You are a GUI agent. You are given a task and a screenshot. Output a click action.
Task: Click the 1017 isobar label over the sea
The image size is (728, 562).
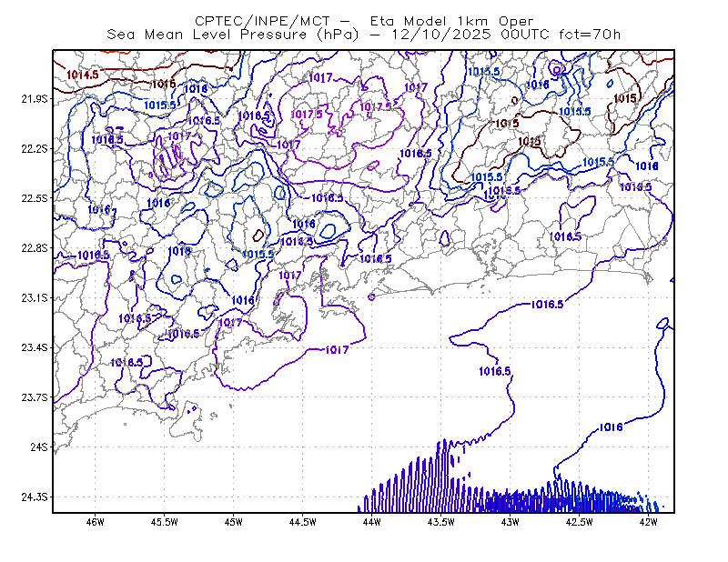coord(337,350)
